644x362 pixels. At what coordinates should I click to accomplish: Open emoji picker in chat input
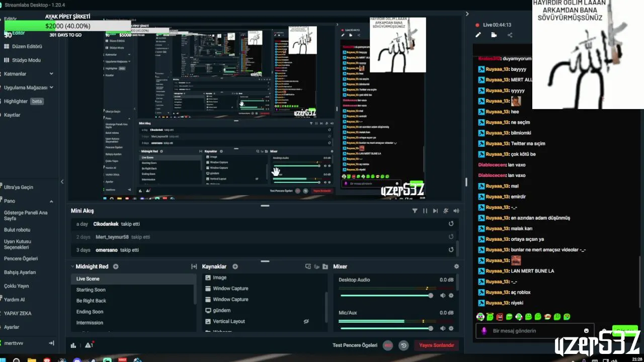point(586,331)
